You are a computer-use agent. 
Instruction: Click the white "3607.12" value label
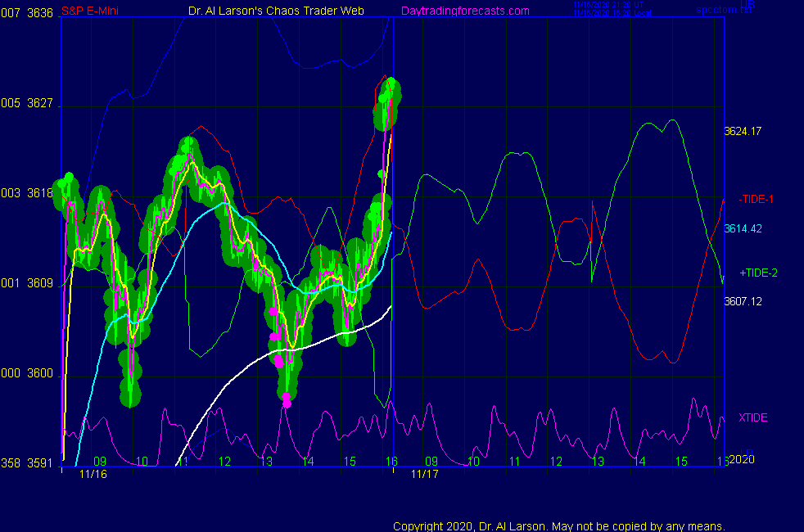(x=743, y=301)
